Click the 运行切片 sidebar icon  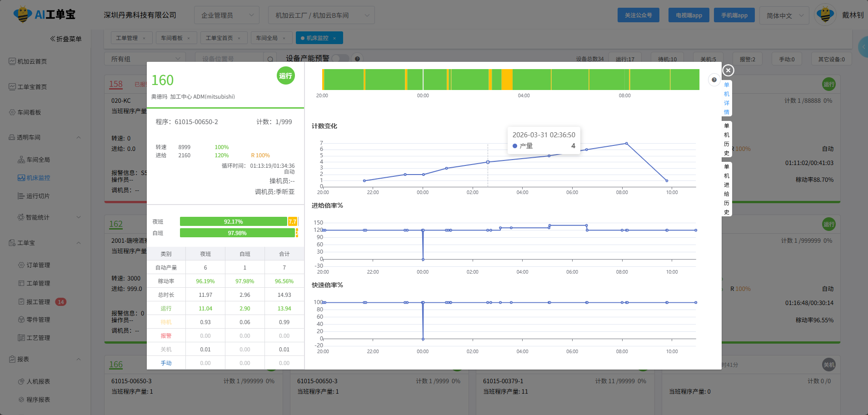point(21,196)
